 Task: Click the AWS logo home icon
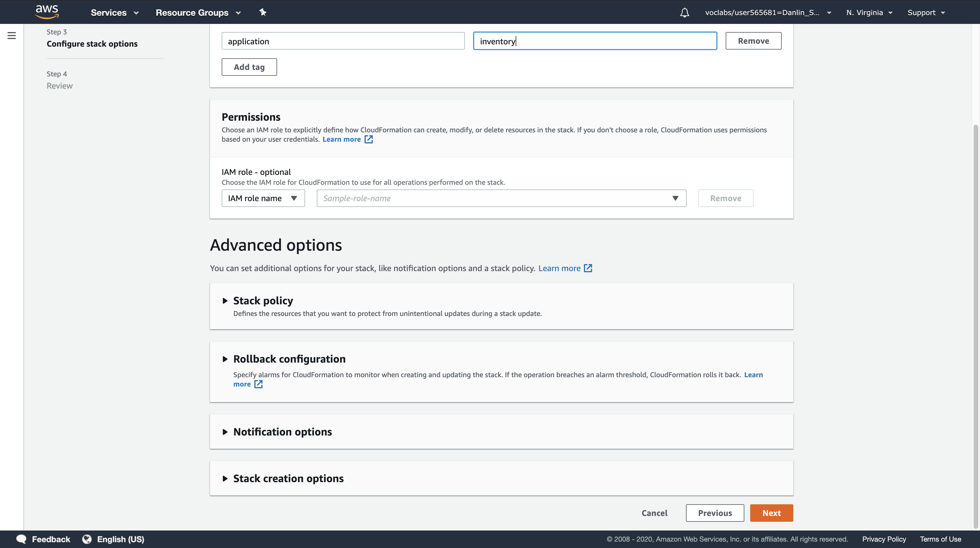pyautogui.click(x=47, y=12)
